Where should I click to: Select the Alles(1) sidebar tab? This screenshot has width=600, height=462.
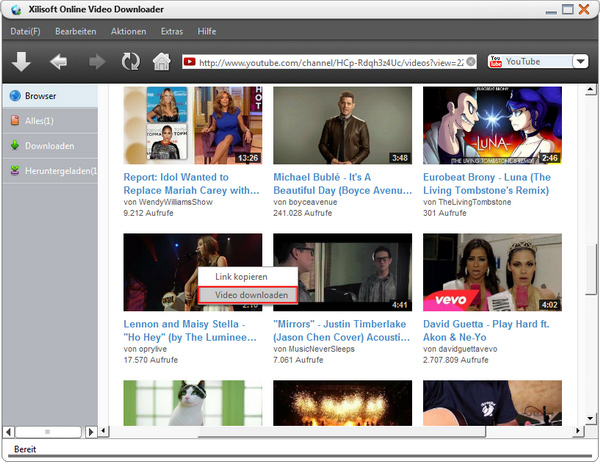click(50, 121)
